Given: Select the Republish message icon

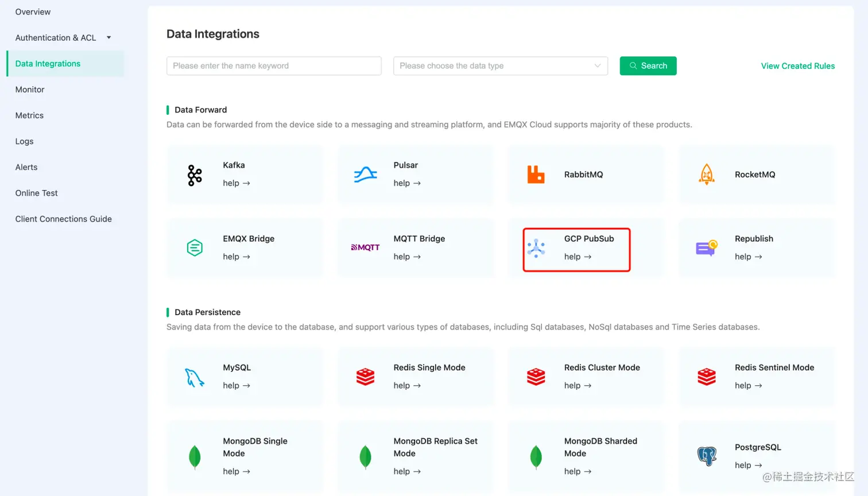Looking at the screenshot, I should (707, 248).
